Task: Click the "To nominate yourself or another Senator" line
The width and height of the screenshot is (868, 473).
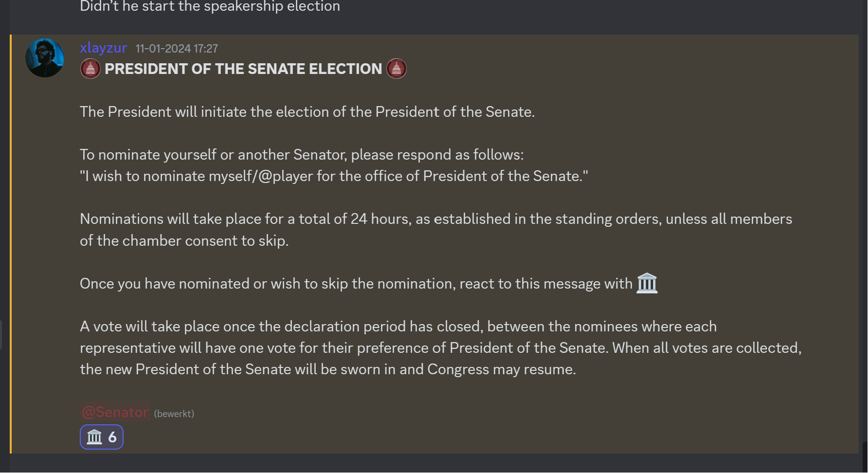Action: pos(302,155)
